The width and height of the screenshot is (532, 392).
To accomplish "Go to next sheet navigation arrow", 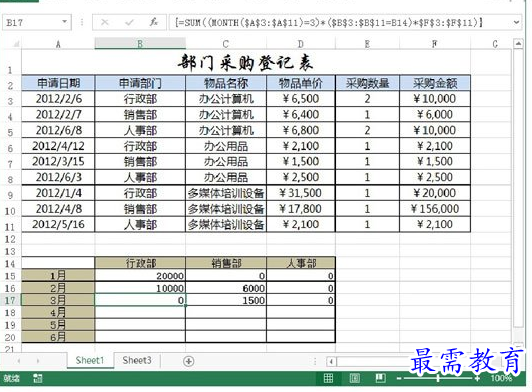I will coord(38,361).
